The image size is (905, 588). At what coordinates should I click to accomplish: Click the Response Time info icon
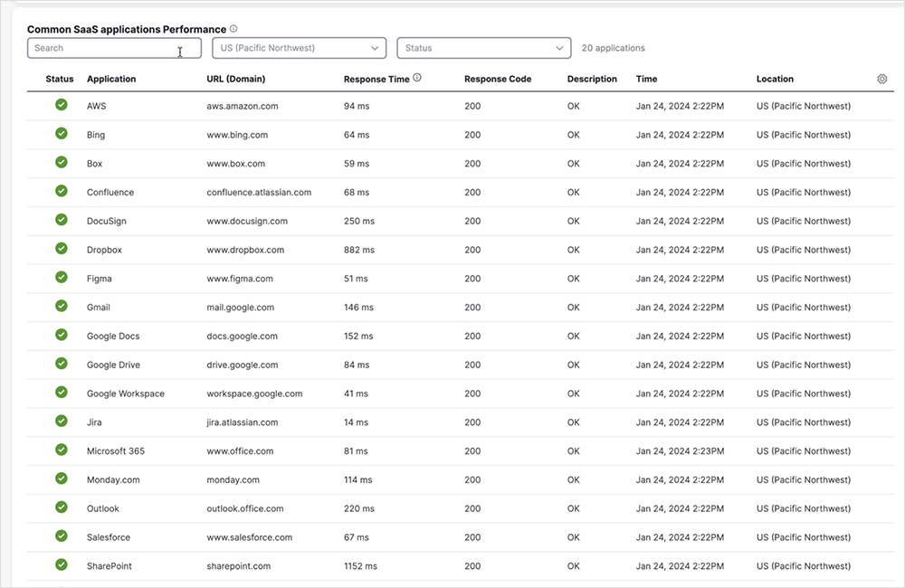pos(417,78)
